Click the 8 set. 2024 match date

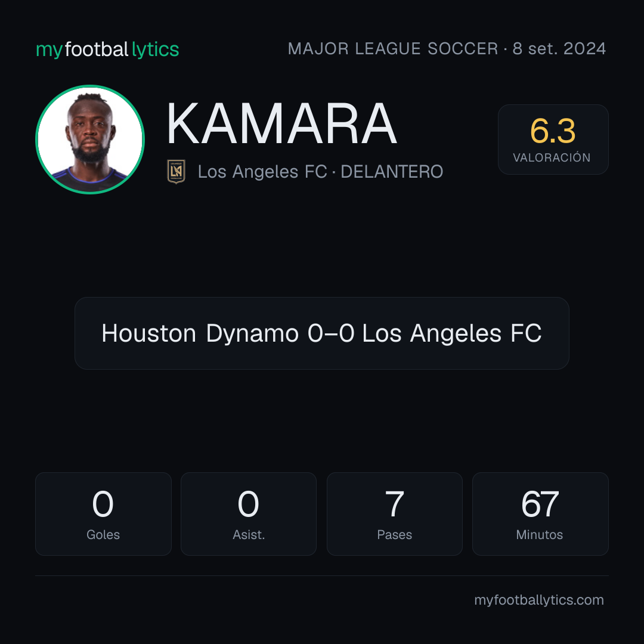point(559,49)
